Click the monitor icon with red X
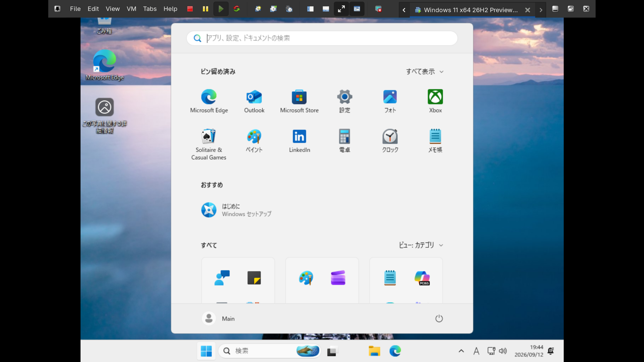 pyautogui.click(x=378, y=9)
